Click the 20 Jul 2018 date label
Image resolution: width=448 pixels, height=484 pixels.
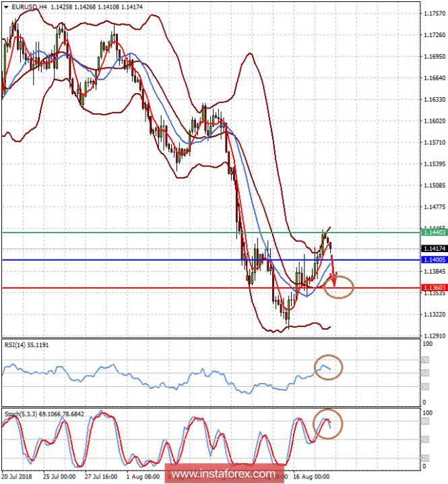pyautogui.click(x=17, y=477)
